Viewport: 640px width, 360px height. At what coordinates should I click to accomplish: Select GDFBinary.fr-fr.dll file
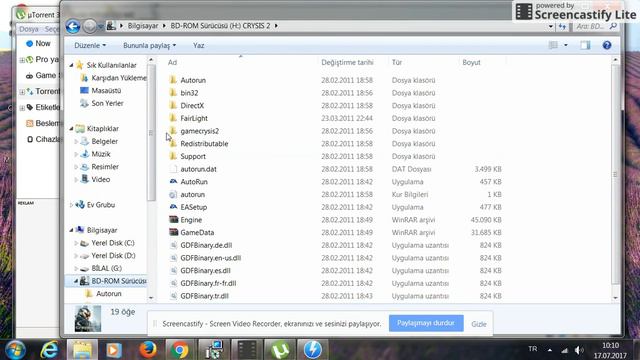coord(208,283)
